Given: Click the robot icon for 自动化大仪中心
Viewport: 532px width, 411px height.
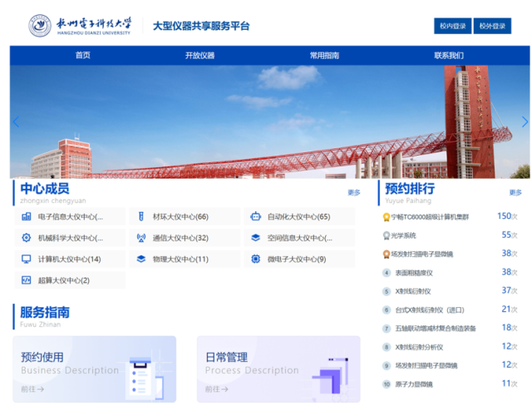Looking at the screenshot, I should click(256, 216).
